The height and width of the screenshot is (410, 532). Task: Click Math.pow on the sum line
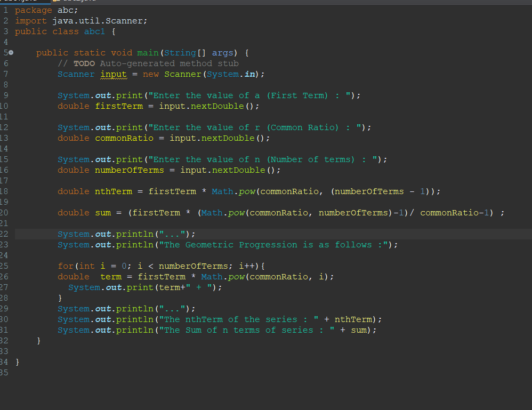tap(223, 213)
